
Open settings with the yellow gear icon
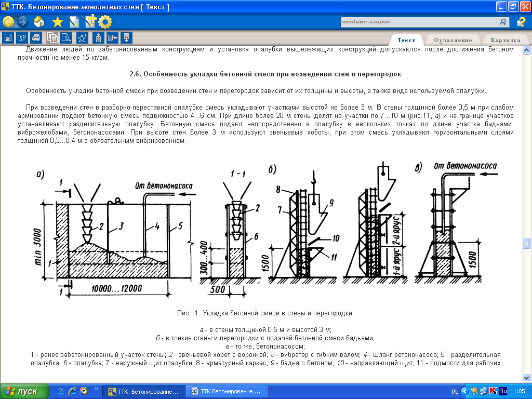pyautogui.click(x=105, y=22)
